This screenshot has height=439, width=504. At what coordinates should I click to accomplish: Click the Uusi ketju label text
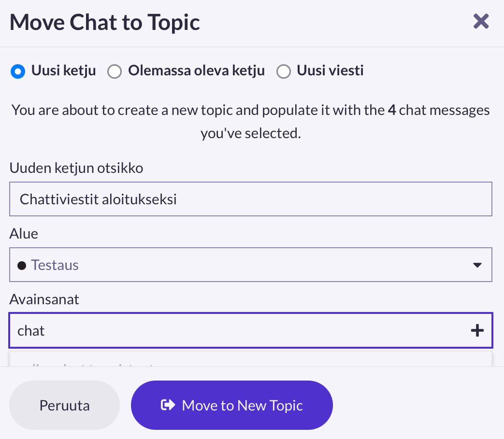pyautogui.click(x=63, y=71)
